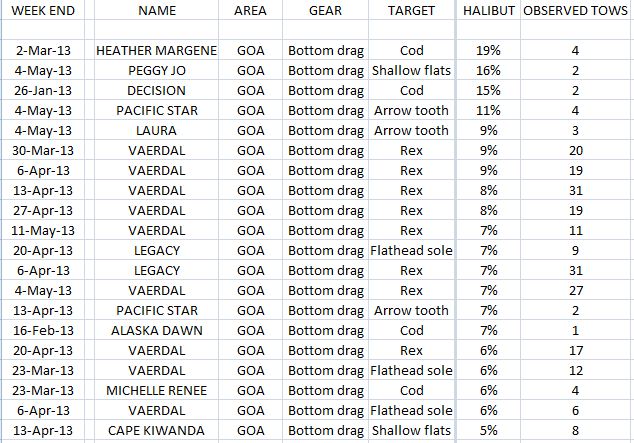
Task: Click the 26-Jan-13 date cell
Action: pyautogui.click(x=43, y=90)
